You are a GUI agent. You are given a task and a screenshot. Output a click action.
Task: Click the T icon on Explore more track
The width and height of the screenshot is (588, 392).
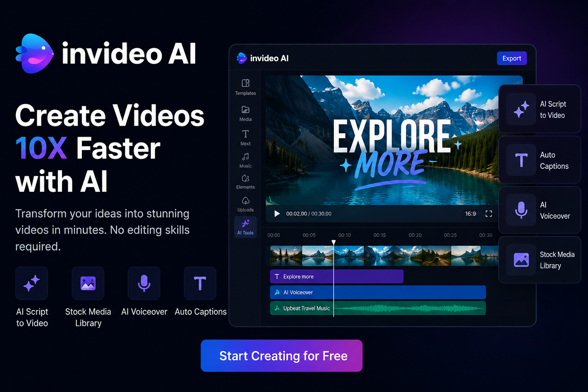(277, 276)
